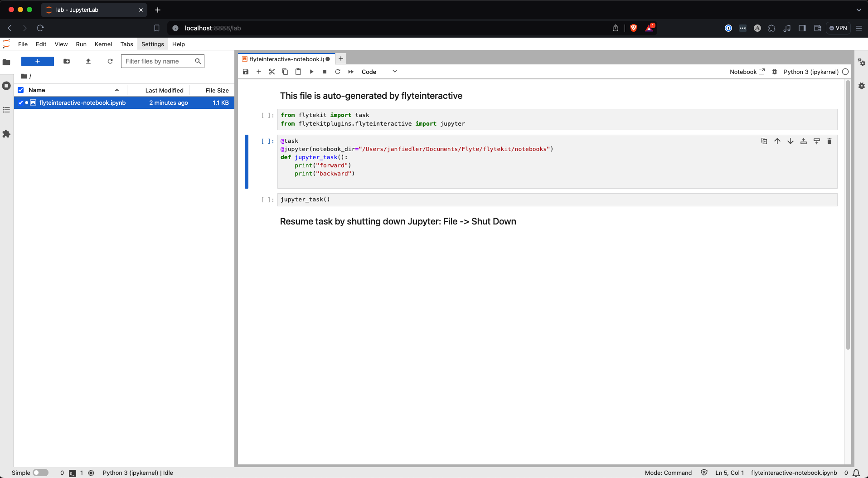Screen dimensions: 868x478
Task: Click Python 3 (ipykernel) | Idle status
Action: (138, 473)
